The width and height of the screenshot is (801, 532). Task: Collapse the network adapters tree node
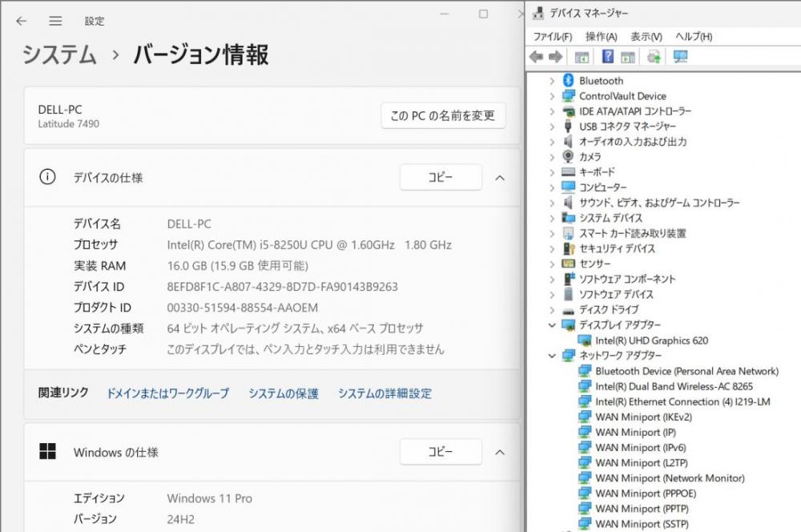(552, 355)
